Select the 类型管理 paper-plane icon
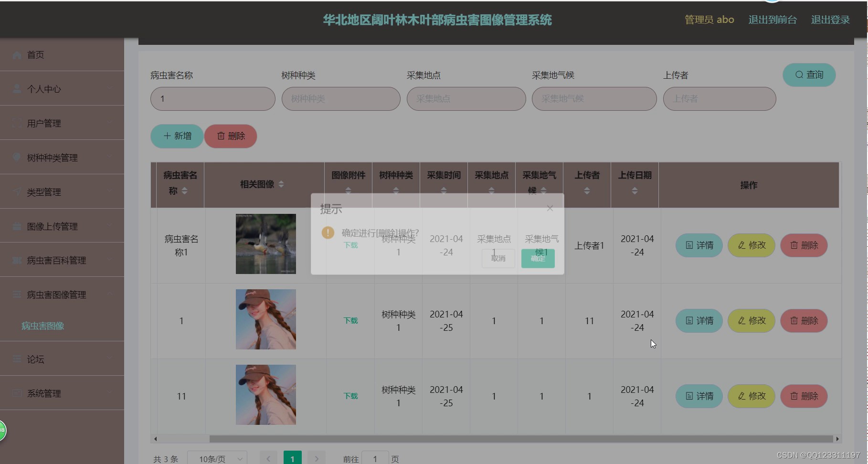The width and height of the screenshot is (868, 464). pos(16,191)
